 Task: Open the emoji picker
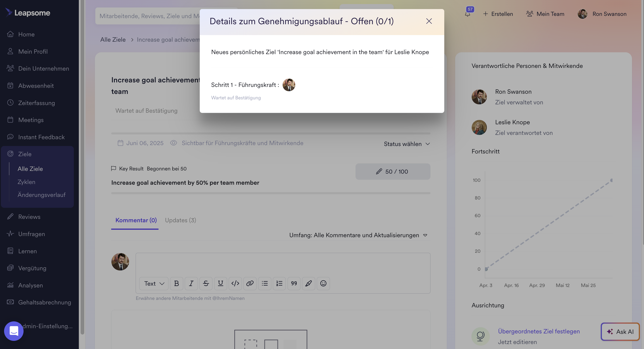323,283
